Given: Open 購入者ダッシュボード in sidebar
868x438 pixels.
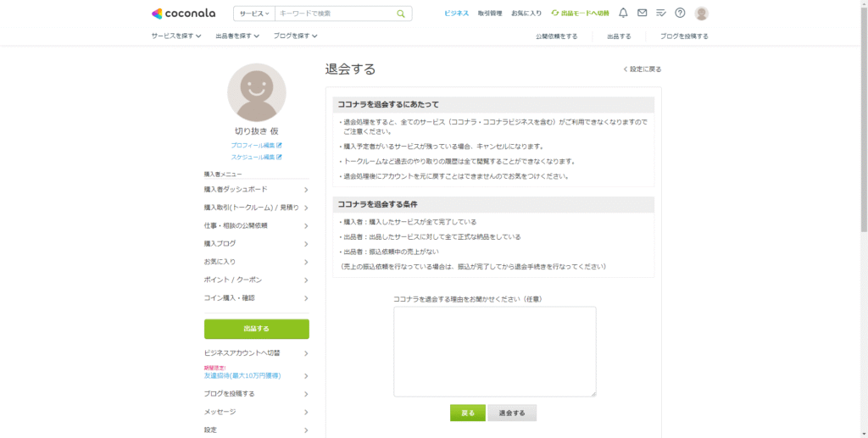Looking at the screenshot, I should [x=256, y=190].
